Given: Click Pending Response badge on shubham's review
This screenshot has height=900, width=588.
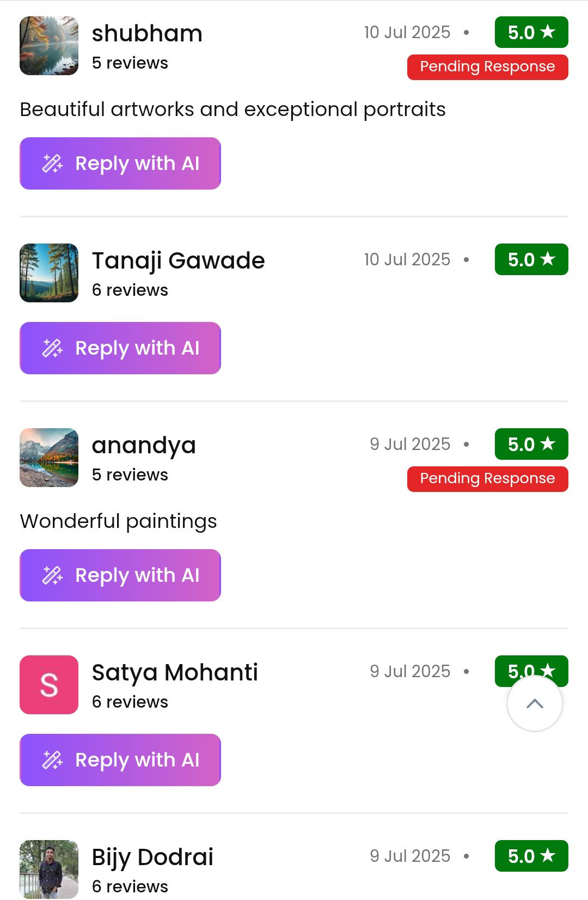Looking at the screenshot, I should point(487,67).
